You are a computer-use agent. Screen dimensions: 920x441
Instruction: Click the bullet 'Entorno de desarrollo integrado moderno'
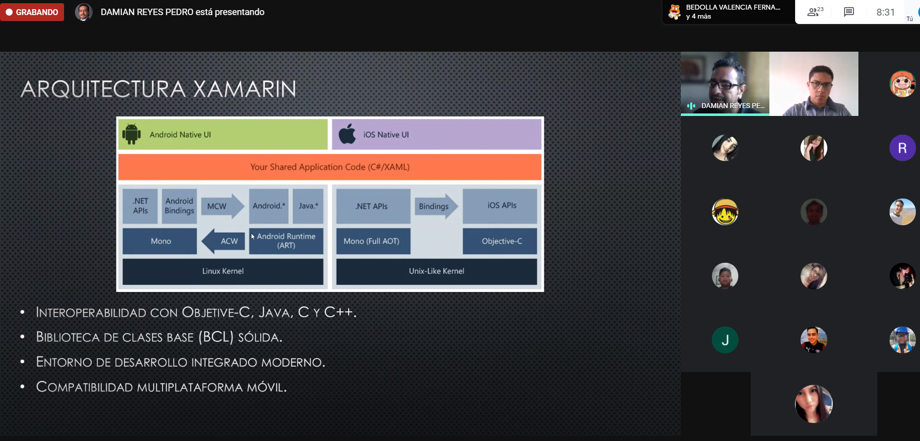(x=180, y=362)
